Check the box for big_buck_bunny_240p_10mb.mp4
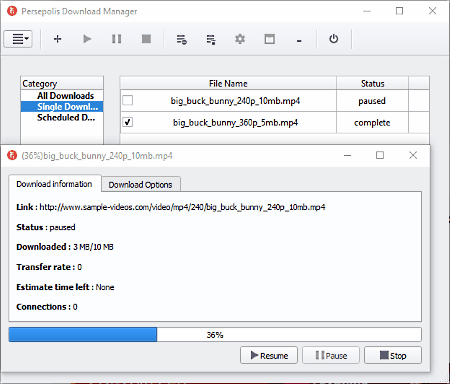The height and width of the screenshot is (384, 450). (x=127, y=100)
